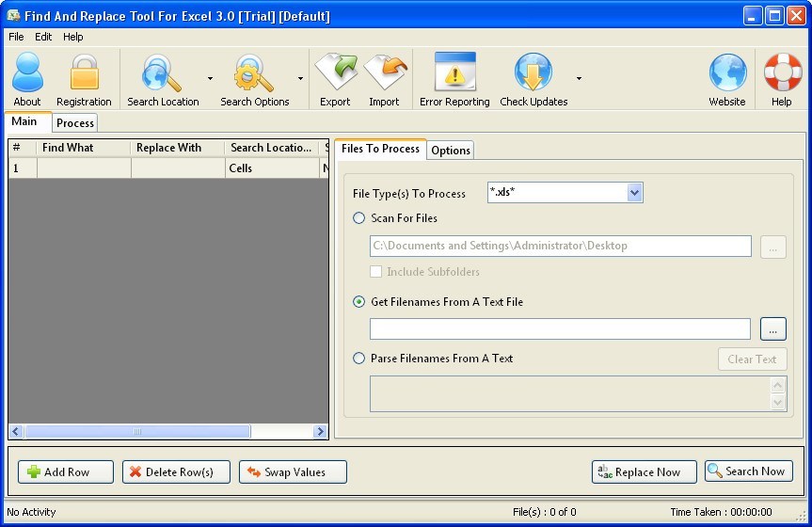Open the Website globe icon

click(727, 72)
